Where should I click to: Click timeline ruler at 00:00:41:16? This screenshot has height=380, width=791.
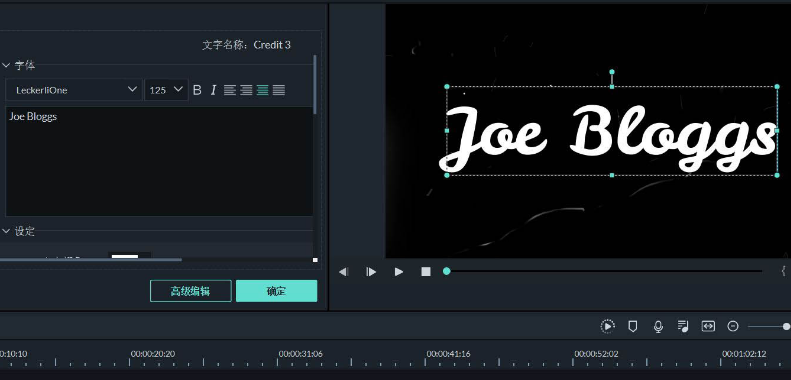point(448,354)
